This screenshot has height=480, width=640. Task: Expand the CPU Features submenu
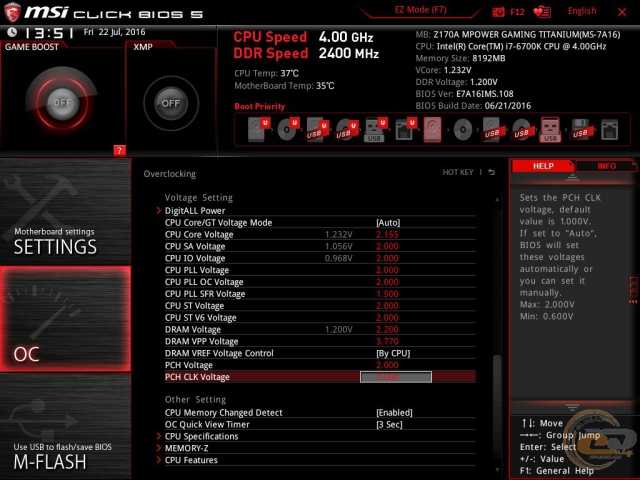coord(191,460)
